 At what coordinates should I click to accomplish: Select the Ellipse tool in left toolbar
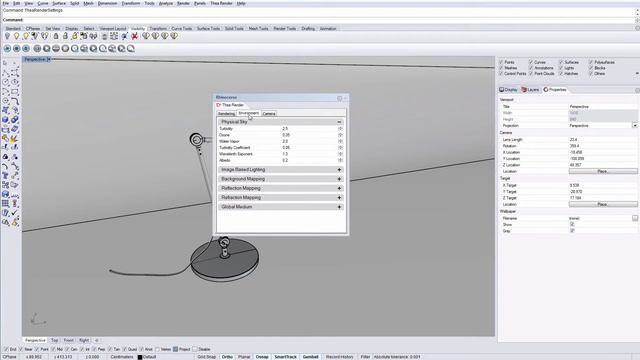[15, 82]
